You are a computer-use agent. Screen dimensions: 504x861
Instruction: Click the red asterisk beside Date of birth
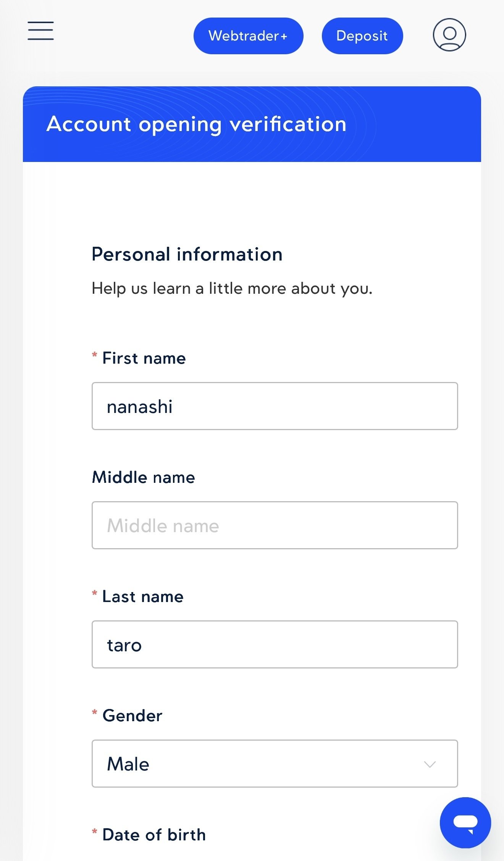point(95,832)
